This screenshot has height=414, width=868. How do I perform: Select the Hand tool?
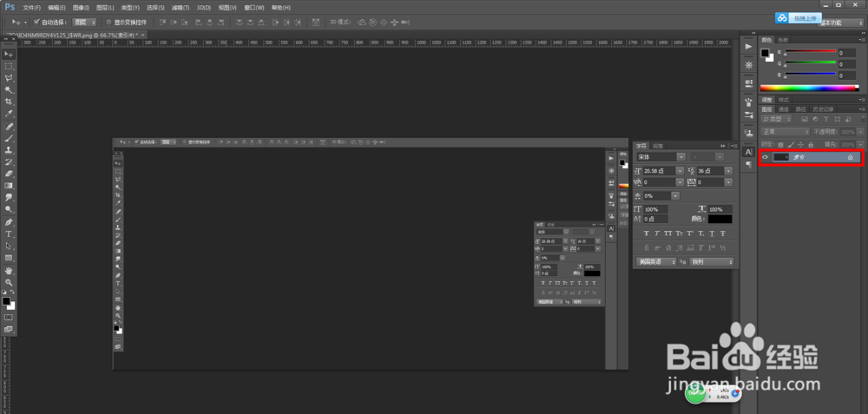pos(9,271)
